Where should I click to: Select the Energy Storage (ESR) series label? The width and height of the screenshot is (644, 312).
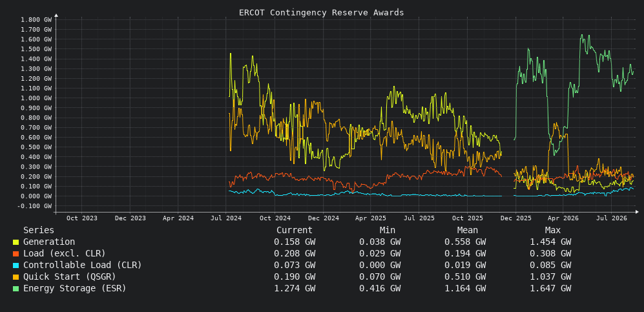[75, 288]
